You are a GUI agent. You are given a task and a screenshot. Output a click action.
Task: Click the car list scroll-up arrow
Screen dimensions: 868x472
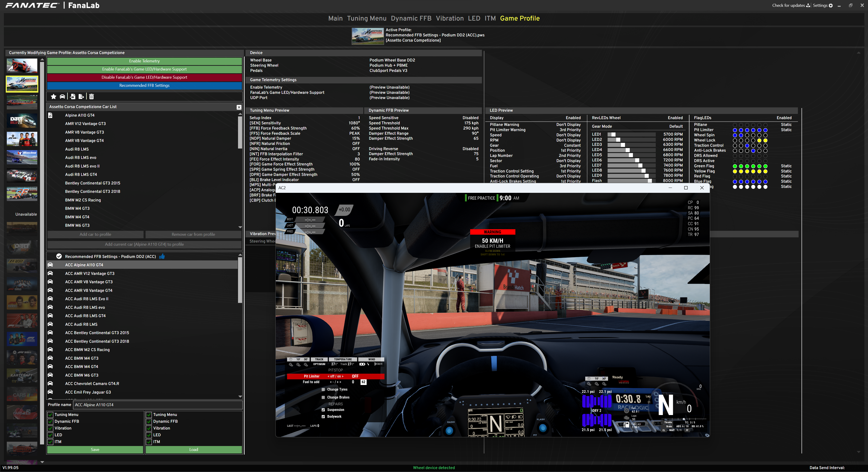[x=240, y=114]
